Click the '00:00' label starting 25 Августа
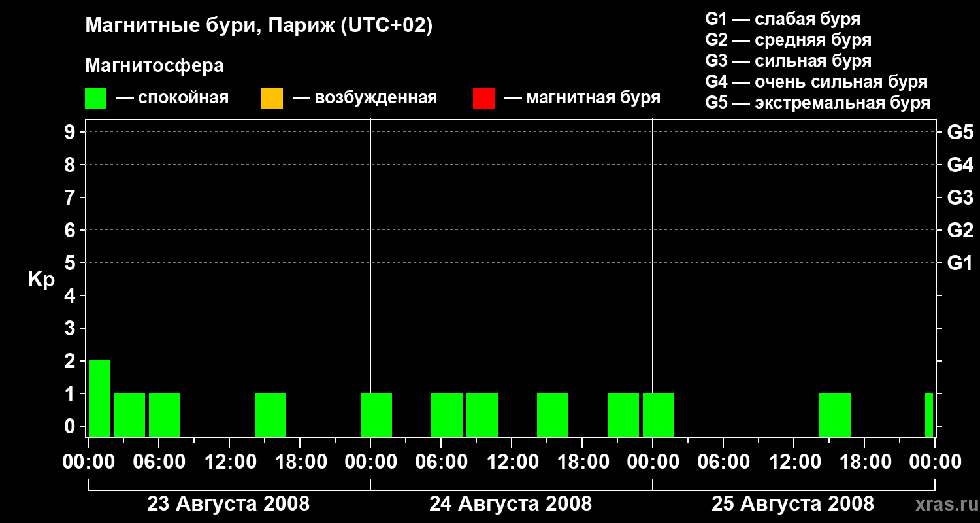 (x=653, y=462)
